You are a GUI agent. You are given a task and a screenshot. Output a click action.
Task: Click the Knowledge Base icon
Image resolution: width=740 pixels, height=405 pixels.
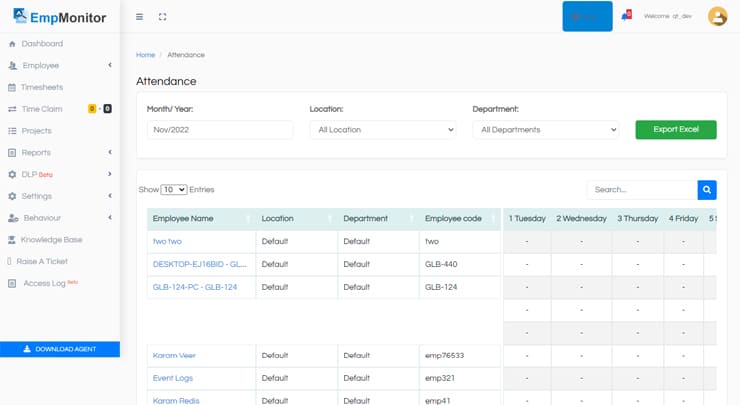(x=12, y=240)
